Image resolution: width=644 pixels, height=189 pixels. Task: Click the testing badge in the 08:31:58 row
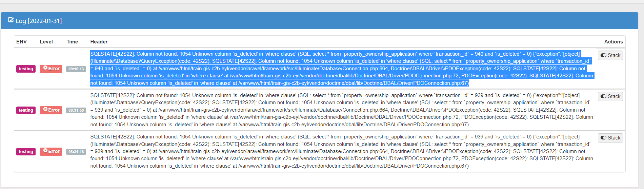(x=26, y=110)
